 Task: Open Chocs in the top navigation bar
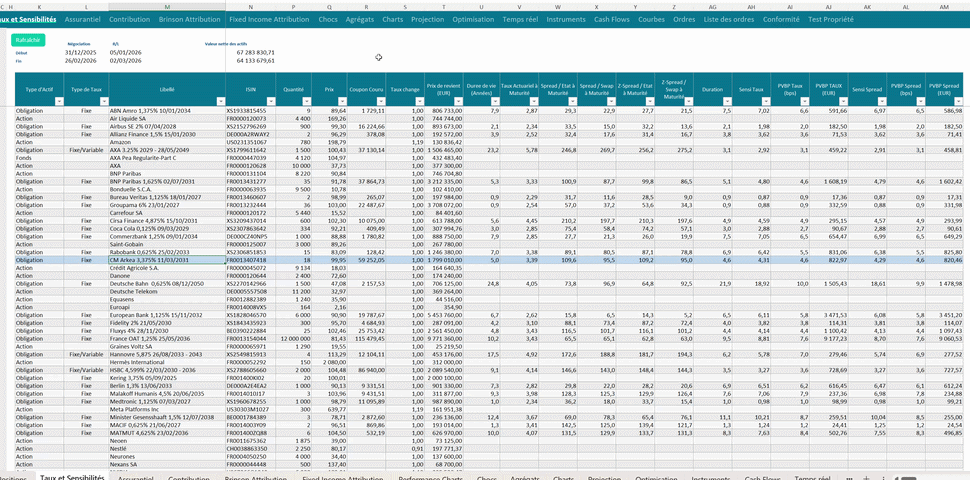pyautogui.click(x=328, y=19)
